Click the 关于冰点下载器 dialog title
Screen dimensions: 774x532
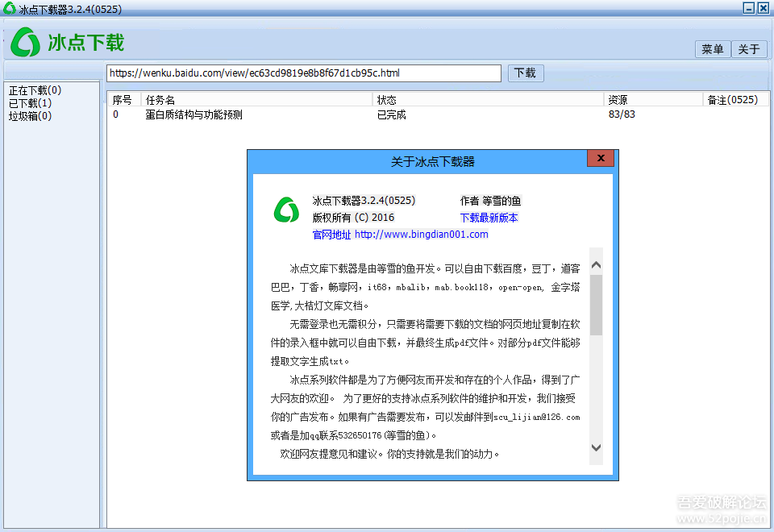[x=432, y=161]
